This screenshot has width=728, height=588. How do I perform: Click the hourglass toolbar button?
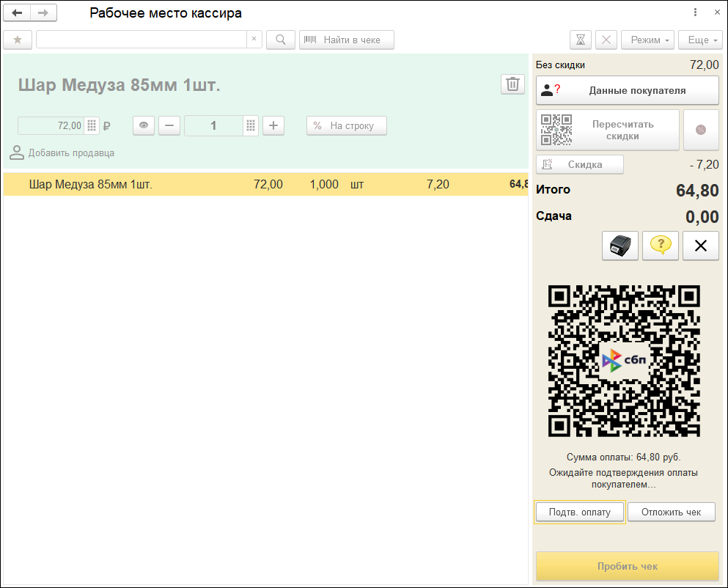point(581,40)
